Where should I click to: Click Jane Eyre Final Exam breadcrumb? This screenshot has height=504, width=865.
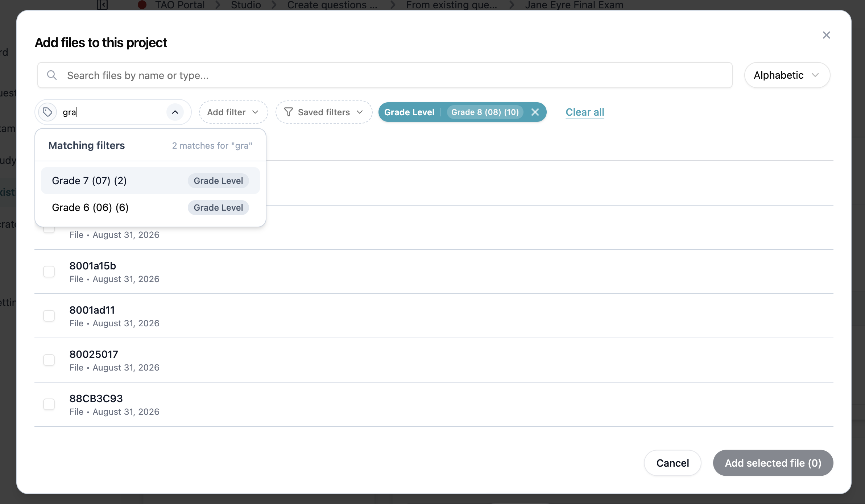[x=574, y=5]
